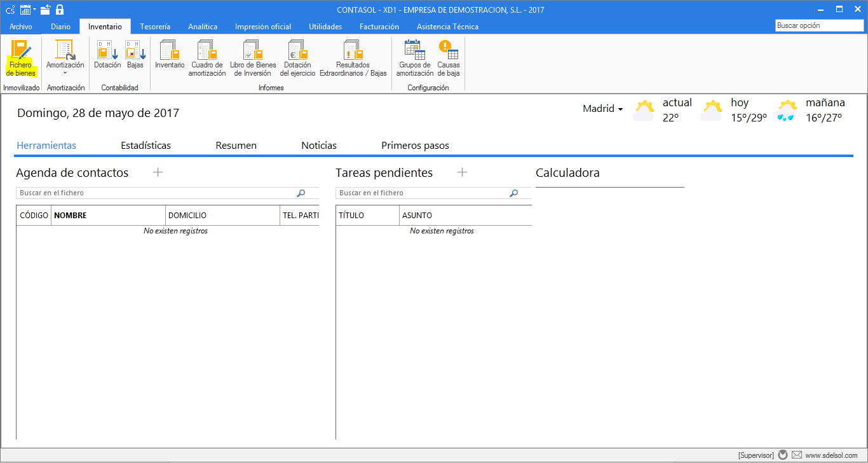Click the magnifier in the Agenda de contactos search
Image resolution: width=868 pixels, height=463 pixels.
pos(301,193)
